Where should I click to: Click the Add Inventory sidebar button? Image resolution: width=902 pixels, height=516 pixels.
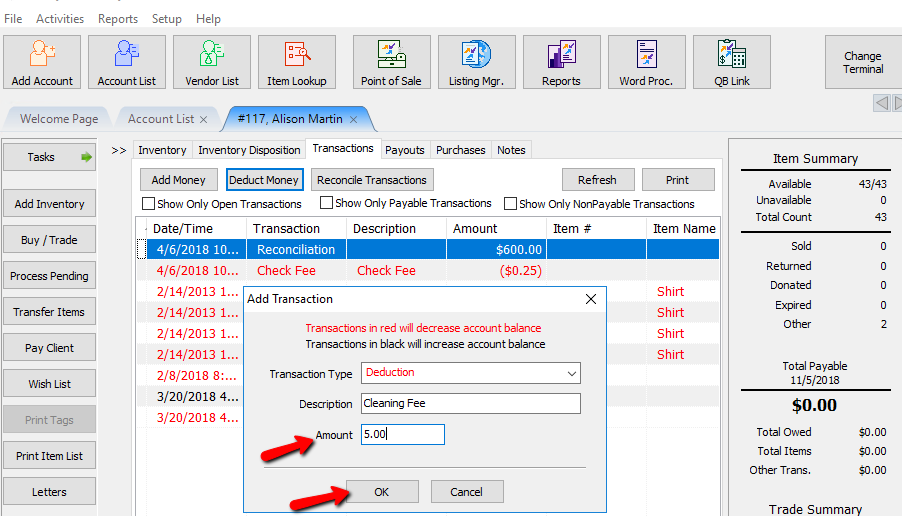tap(49, 204)
